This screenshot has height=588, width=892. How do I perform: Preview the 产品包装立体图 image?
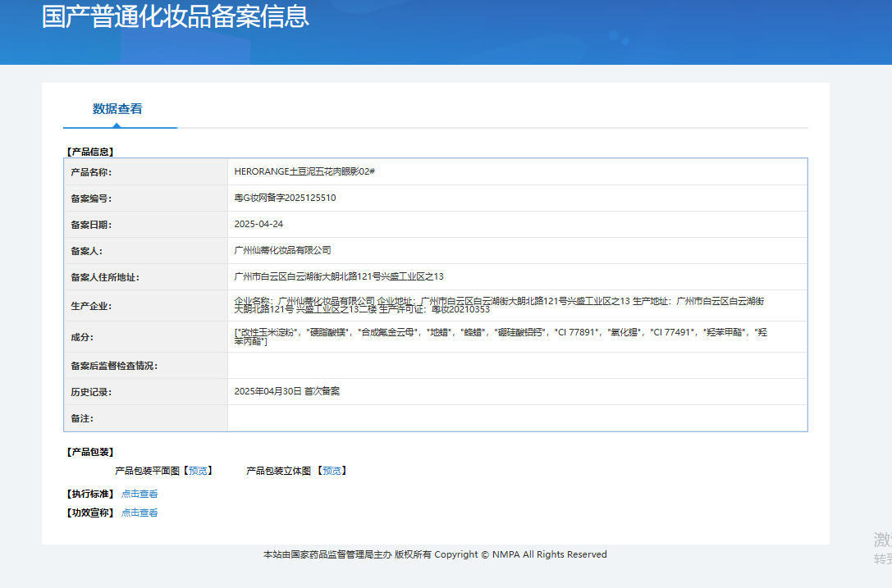pos(332,471)
